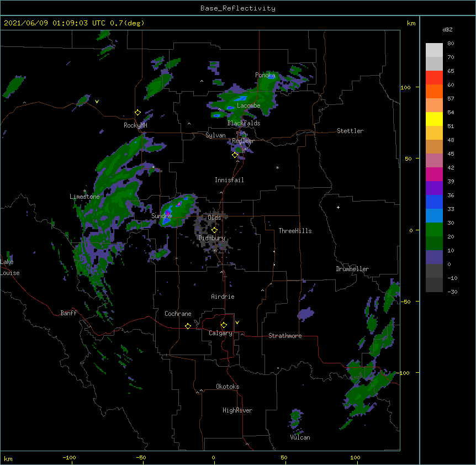Select the yellow diamond marker under Cochrane
The width and height of the screenshot is (476, 465).
(188, 326)
